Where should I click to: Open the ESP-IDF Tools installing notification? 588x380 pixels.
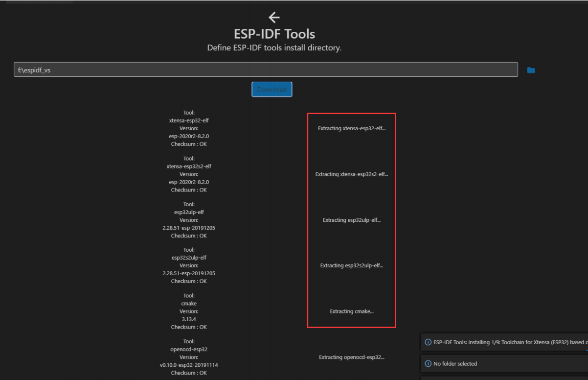[504, 342]
